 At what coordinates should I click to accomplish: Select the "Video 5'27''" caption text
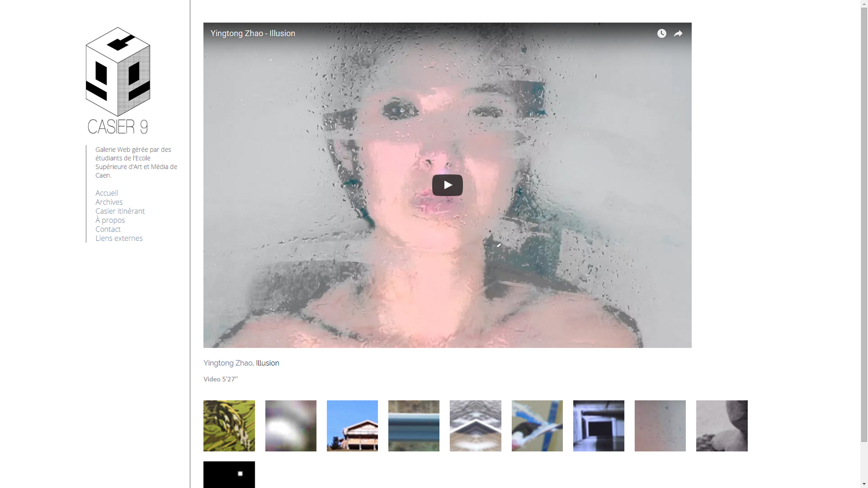pos(220,379)
